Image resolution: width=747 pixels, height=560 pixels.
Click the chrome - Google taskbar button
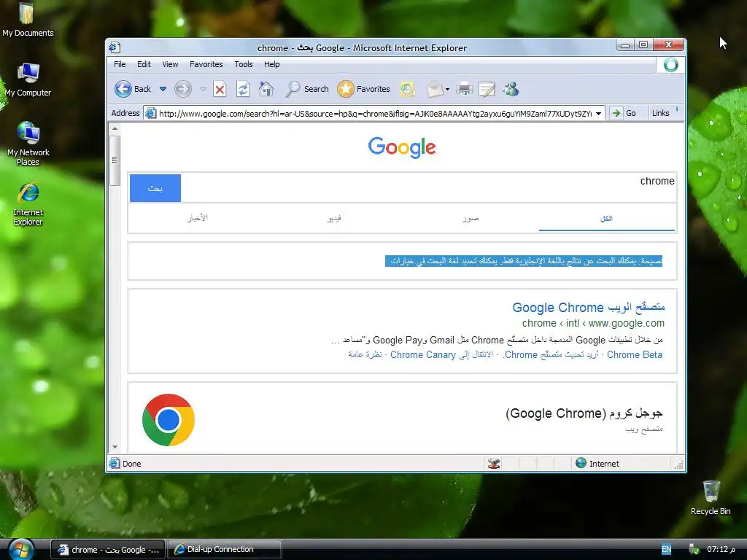tap(108, 549)
